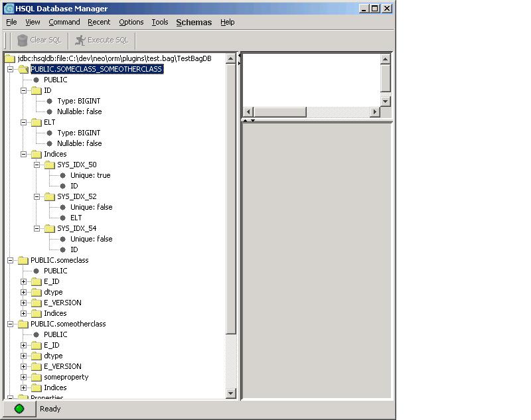Open the Schemas menu

pos(194,23)
